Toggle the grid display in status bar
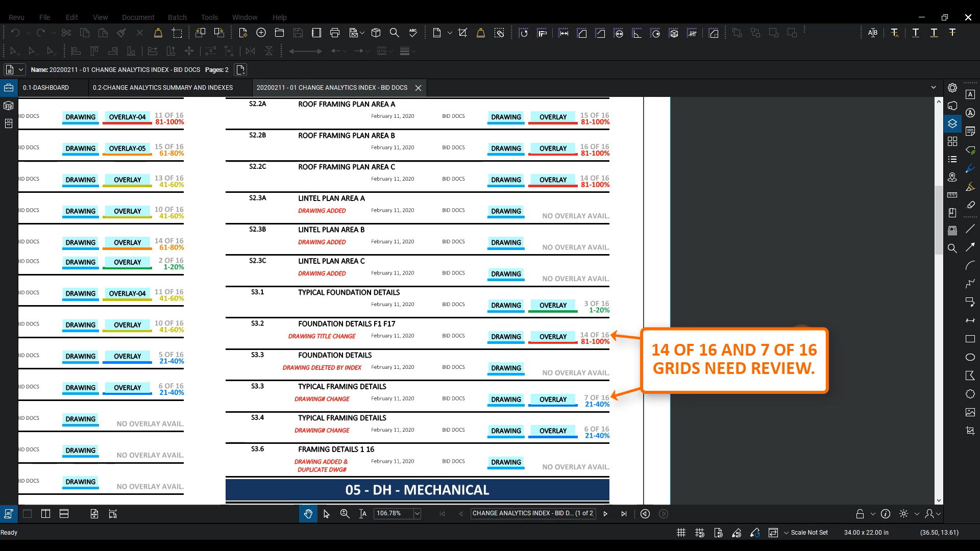 click(x=681, y=533)
